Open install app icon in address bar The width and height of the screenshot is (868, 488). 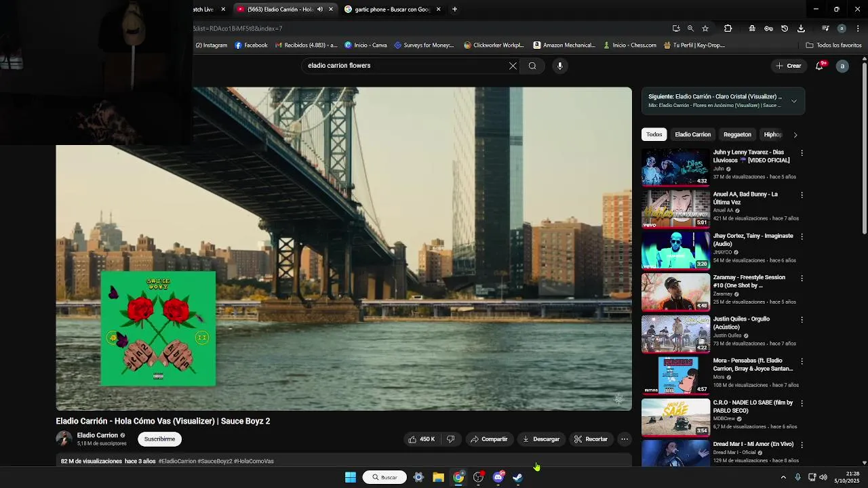click(676, 28)
